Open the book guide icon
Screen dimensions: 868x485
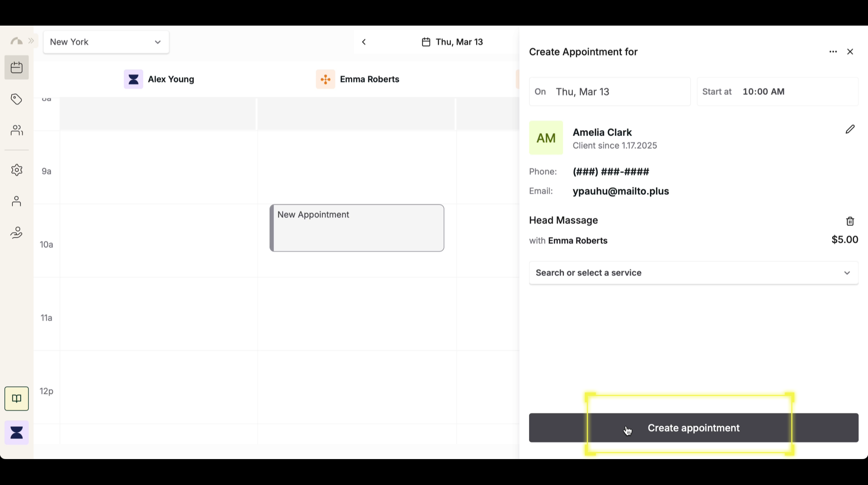(x=17, y=398)
